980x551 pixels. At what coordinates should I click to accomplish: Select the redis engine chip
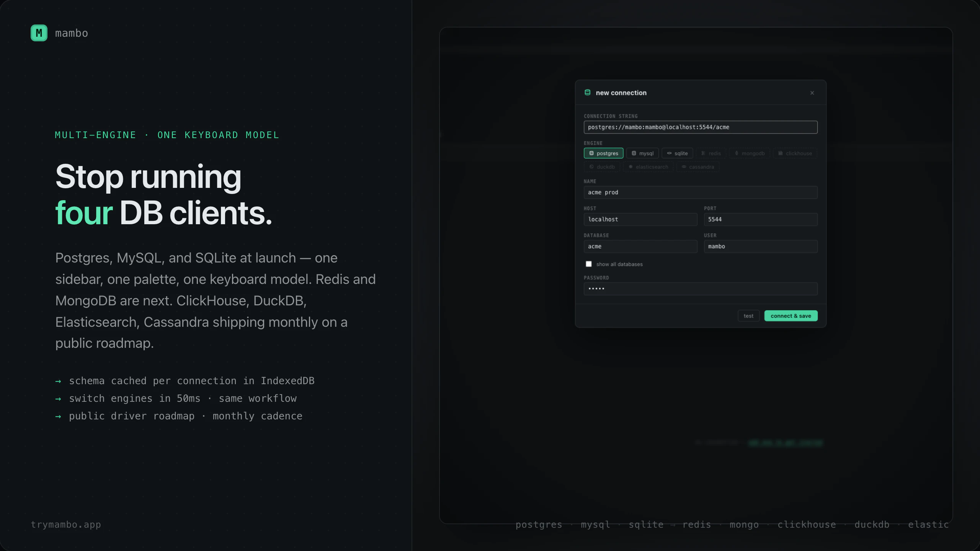tap(711, 153)
